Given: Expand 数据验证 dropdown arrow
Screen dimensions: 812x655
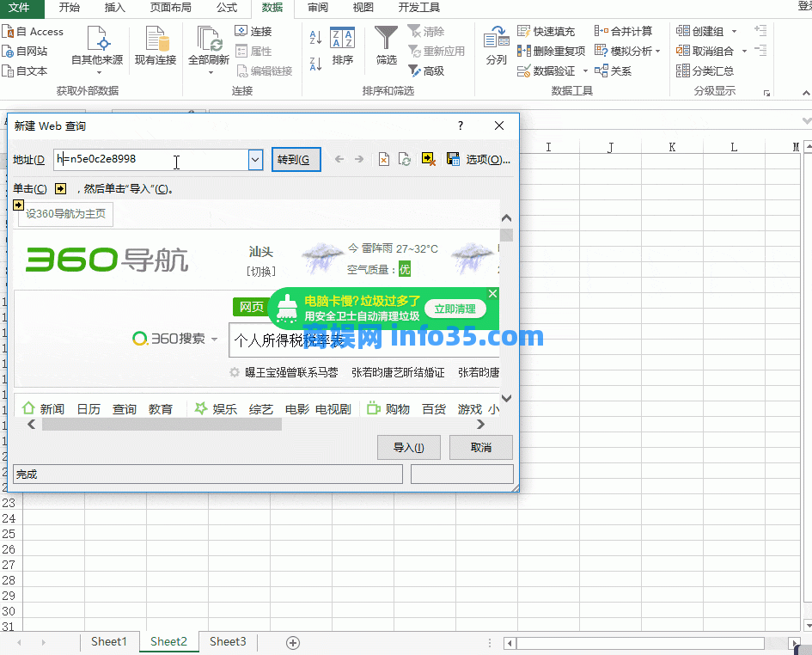Looking at the screenshot, I should click(x=585, y=71).
